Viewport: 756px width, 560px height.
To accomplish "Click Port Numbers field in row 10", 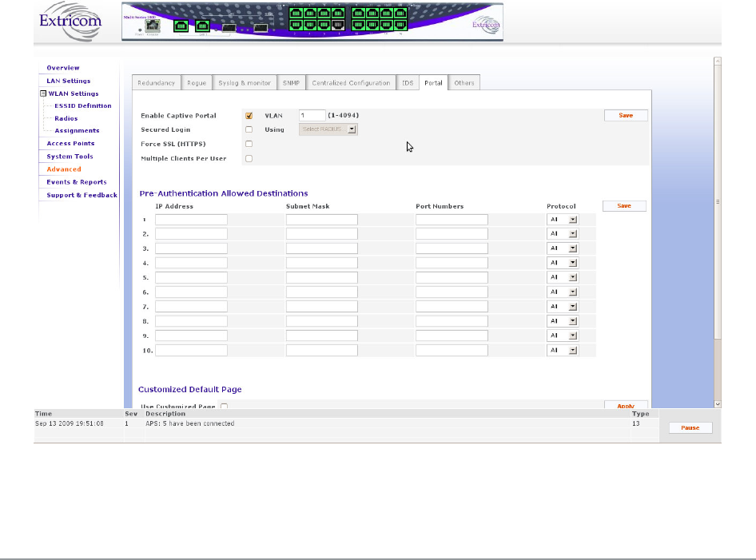I will 452,351.
